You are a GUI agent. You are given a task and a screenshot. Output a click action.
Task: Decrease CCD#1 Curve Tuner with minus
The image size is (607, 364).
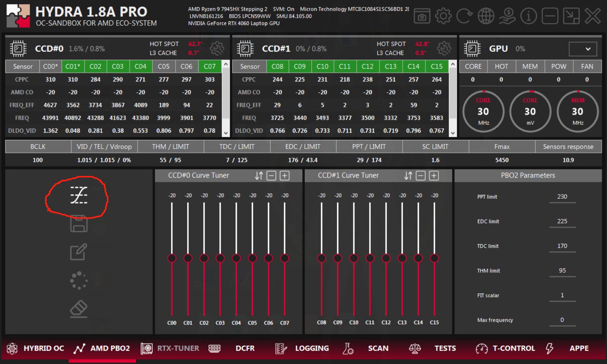click(421, 176)
